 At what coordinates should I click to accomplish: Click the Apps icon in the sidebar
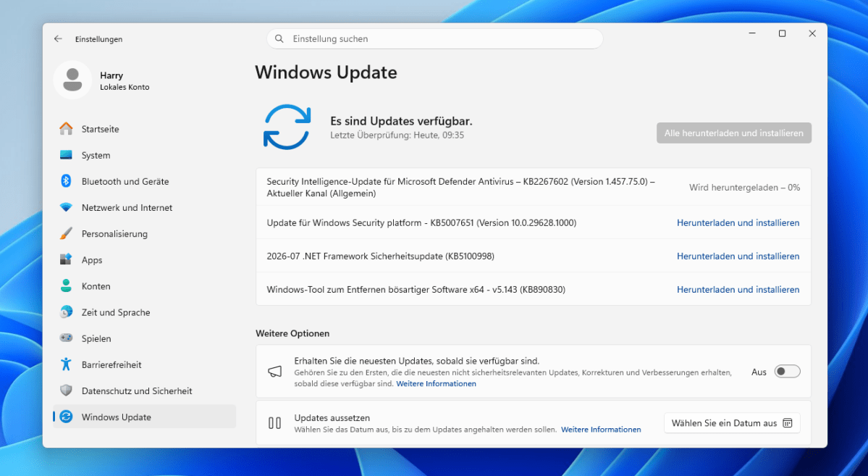tap(66, 259)
